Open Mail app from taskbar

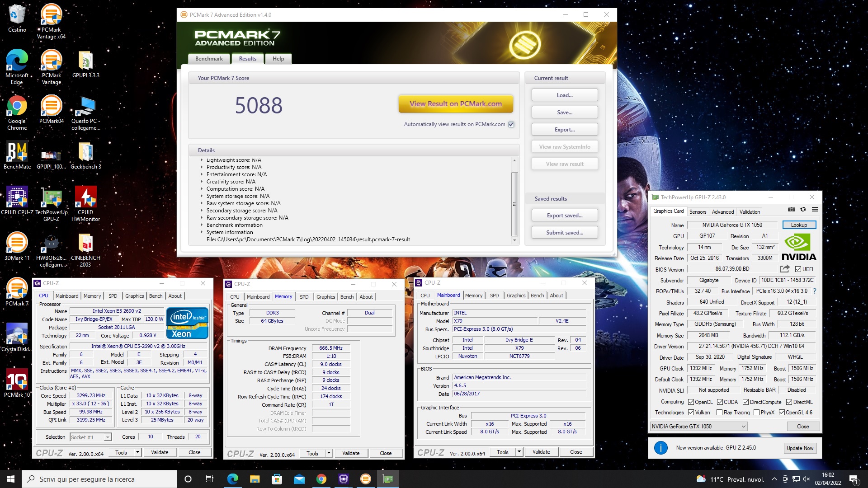[x=299, y=479]
